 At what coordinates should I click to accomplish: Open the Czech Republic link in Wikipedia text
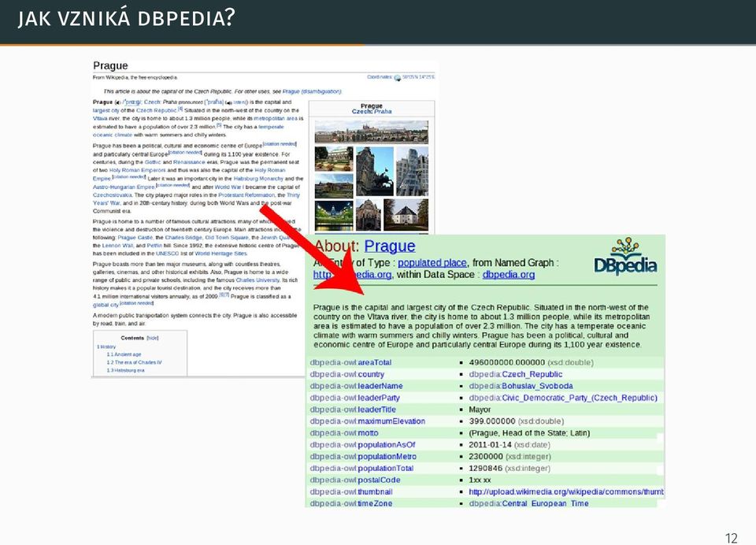pos(156,110)
